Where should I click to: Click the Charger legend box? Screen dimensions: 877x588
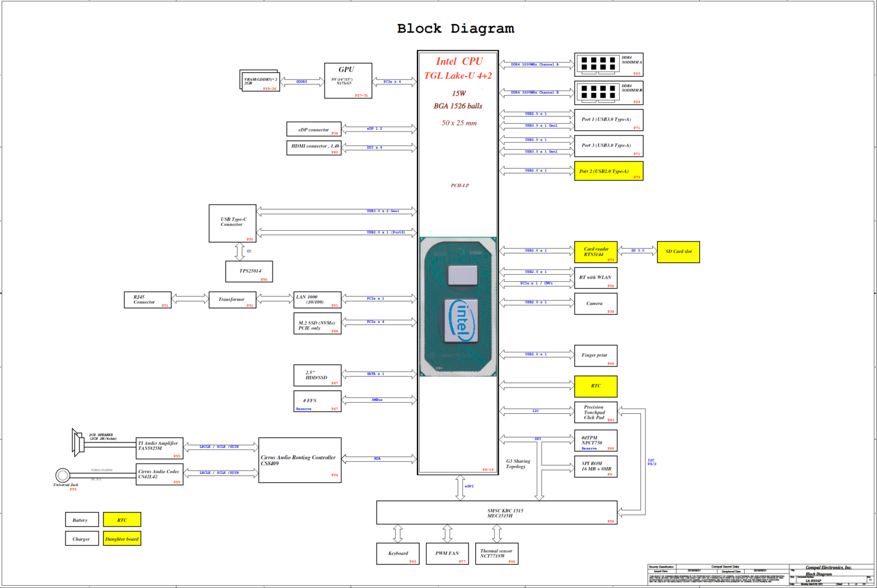(82, 538)
